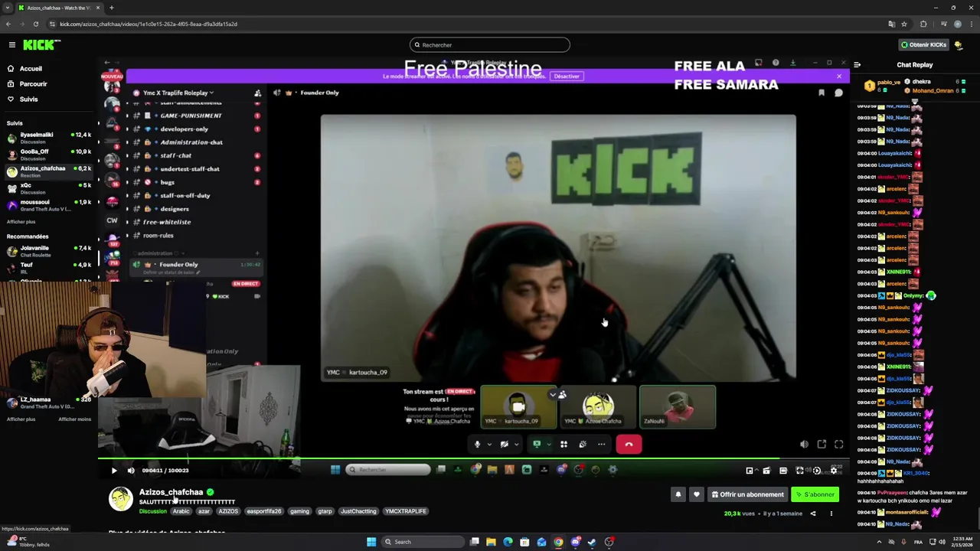Open the Kick hamburger menu

click(x=11, y=45)
